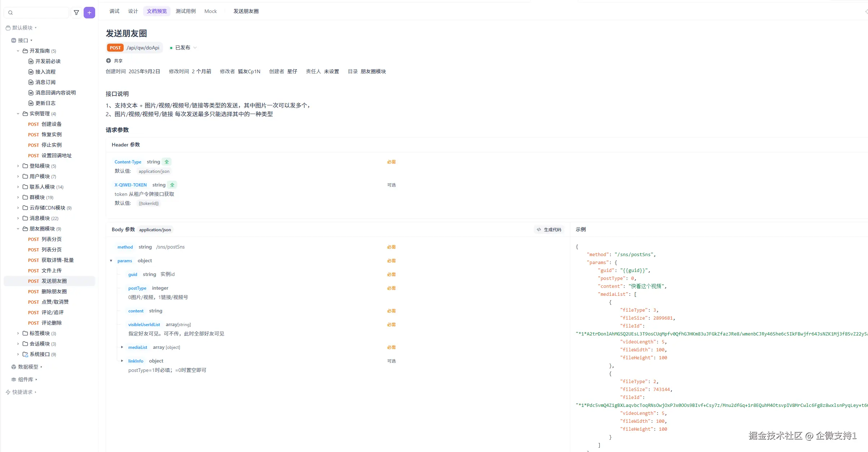Switch to the Mock tab
The image size is (868, 452).
click(x=211, y=11)
